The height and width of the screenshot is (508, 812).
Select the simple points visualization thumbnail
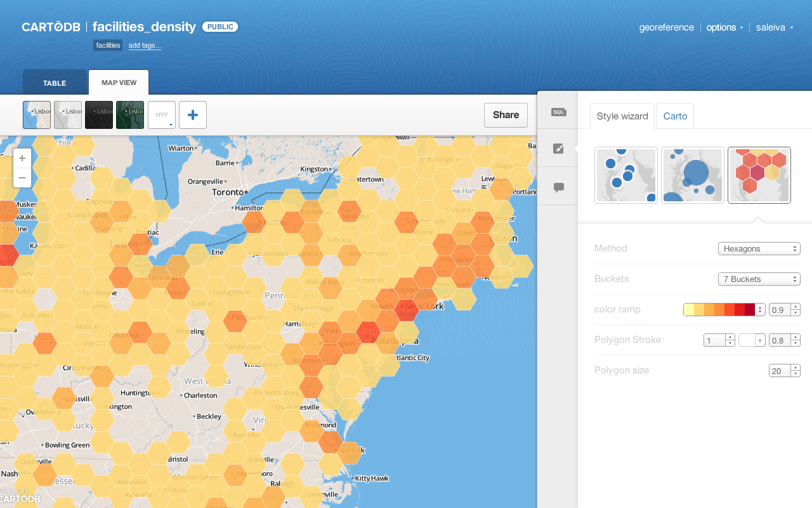tap(626, 175)
